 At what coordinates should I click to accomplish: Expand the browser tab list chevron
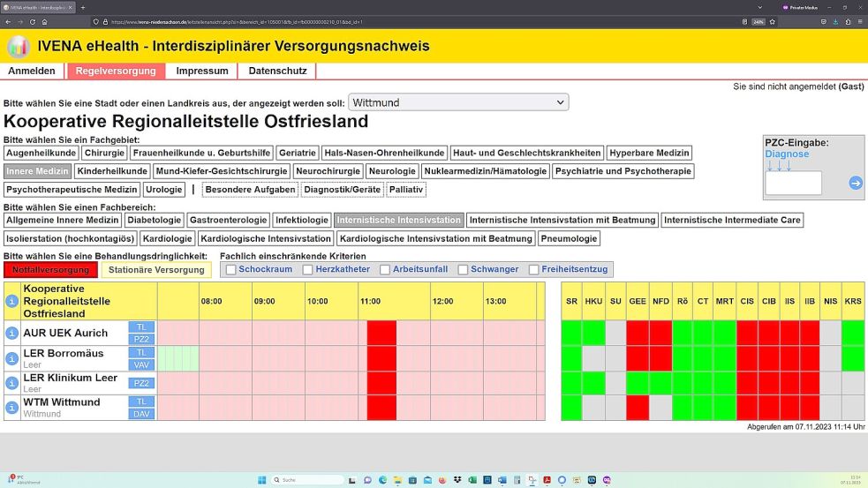tap(759, 8)
